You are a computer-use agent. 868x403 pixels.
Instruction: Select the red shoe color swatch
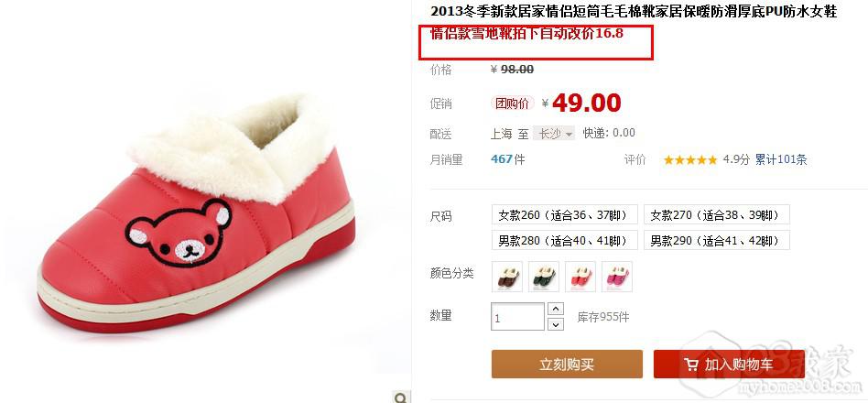580,277
